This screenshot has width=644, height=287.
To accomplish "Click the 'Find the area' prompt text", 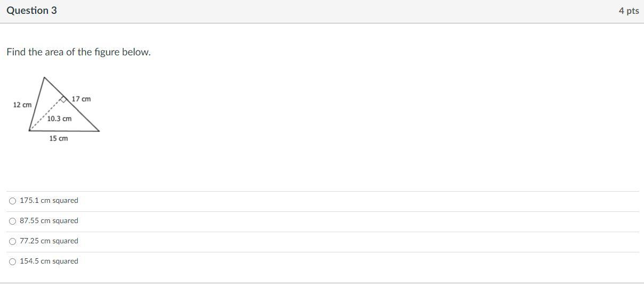I will pyautogui.click(x=78, y=52).
